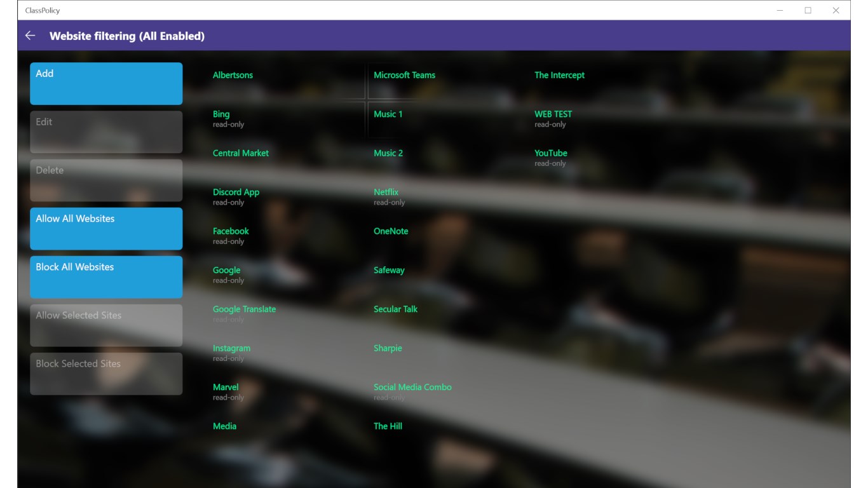Select The Intercept entry

(x=559, y=75)
